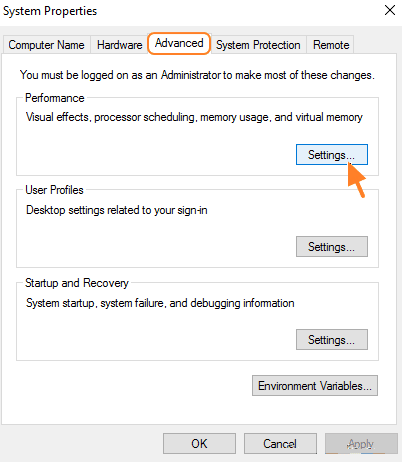
Task: Click the desktop settings sign-in description
Action: point(117,210)
